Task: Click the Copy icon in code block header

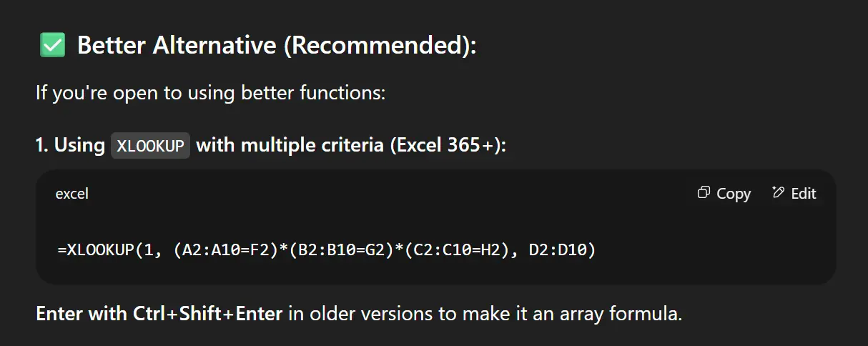Action: (704, 193)
